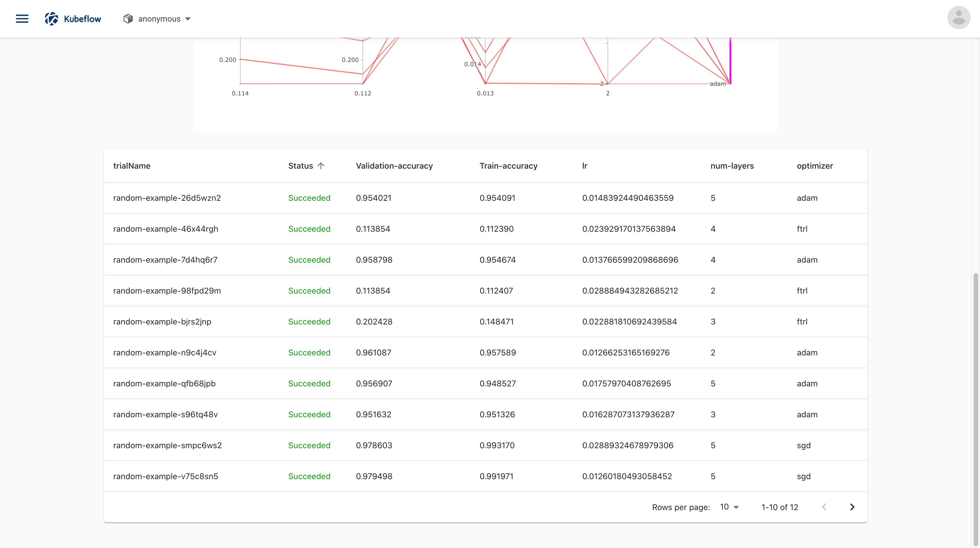
Task: Click the 0.112 train-accuracy axis minimum label
Action: [x=363, y=93]
